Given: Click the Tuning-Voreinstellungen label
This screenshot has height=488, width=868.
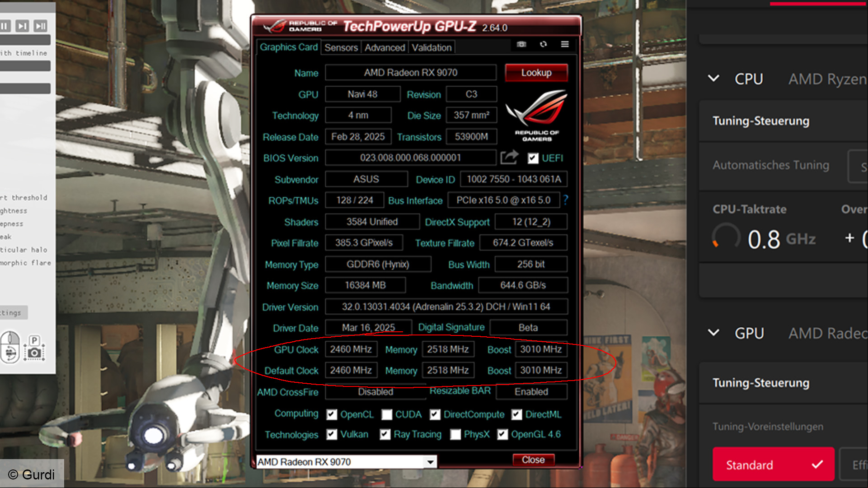Looking at the screenshot, I should (x=768, y=427).
